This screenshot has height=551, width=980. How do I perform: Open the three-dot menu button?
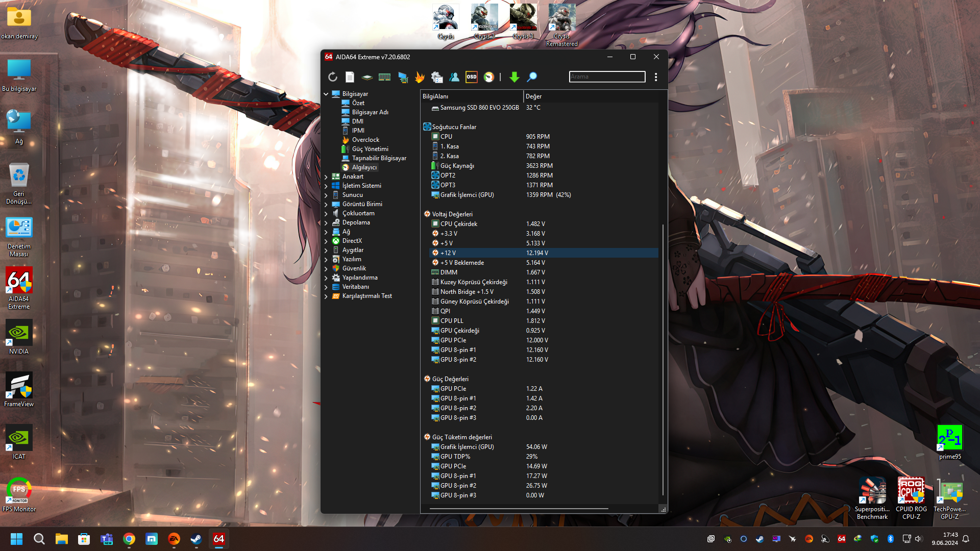[x=656, y=77]
